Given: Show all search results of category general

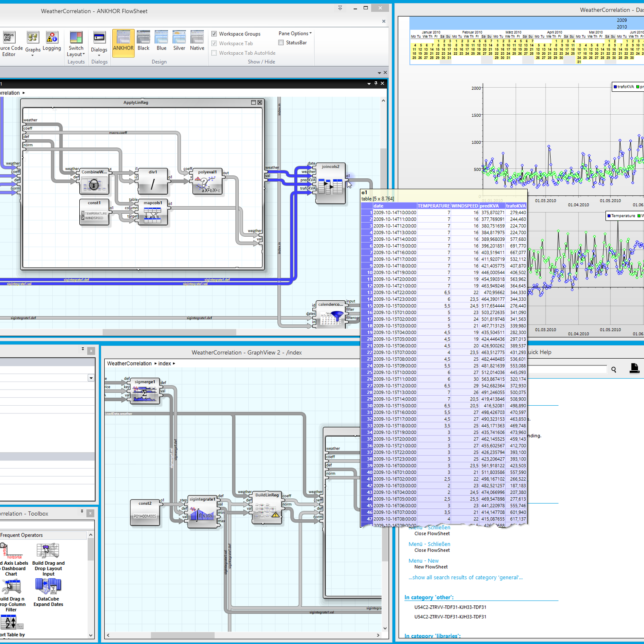Looking at the screenshot, I should pyautogui.click(x=465, y=577).
